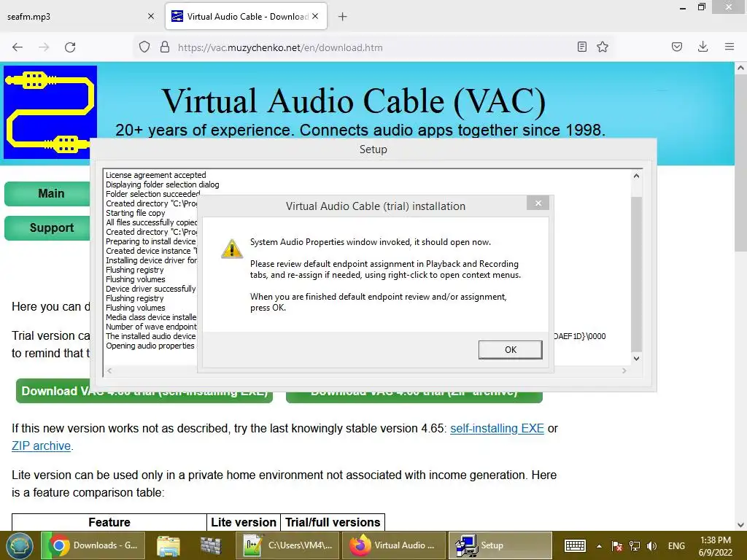
Task: Restore down the browser window
Action: (701, 7)
